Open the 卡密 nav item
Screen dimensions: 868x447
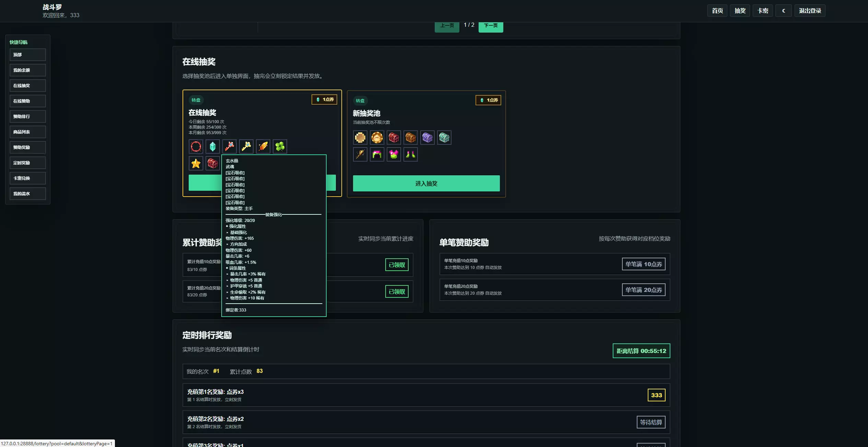[x=763, y=11]
